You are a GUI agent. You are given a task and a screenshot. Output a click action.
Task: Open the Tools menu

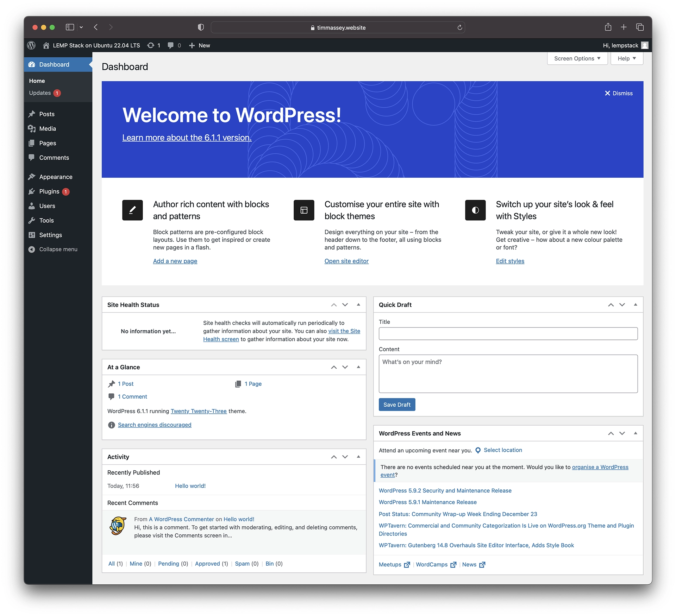point(58,220)
